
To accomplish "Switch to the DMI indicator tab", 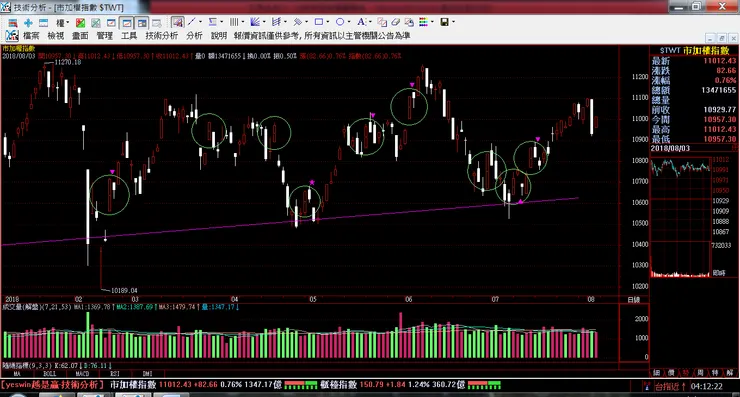I will coord(147,373).
